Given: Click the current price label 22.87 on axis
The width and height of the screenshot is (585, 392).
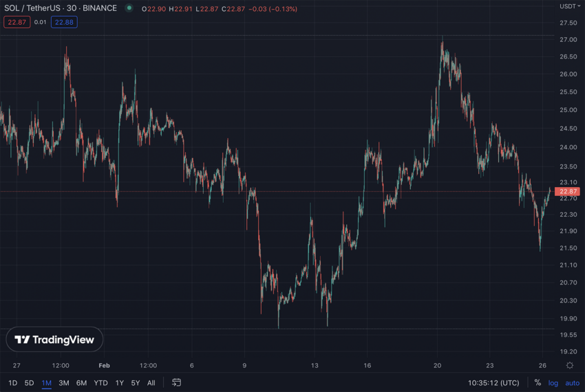Looking at the screenshot, I should coord(568,192).
